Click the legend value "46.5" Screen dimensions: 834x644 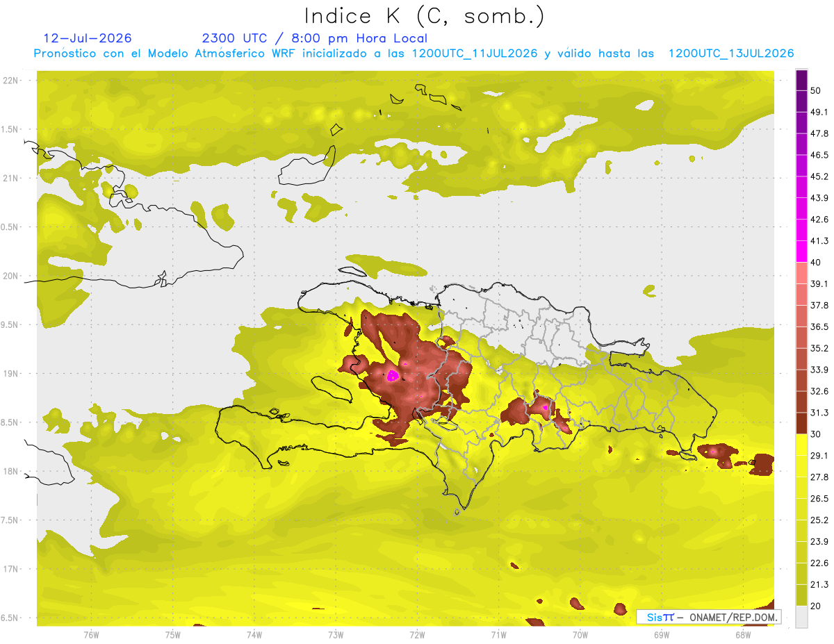(x=819, y=155)
